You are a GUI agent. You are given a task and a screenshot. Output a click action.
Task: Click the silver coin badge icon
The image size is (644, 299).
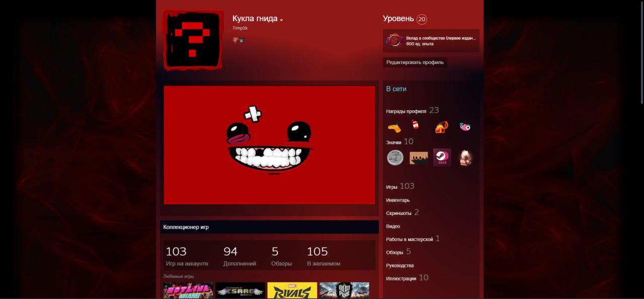tap(395, 158)
